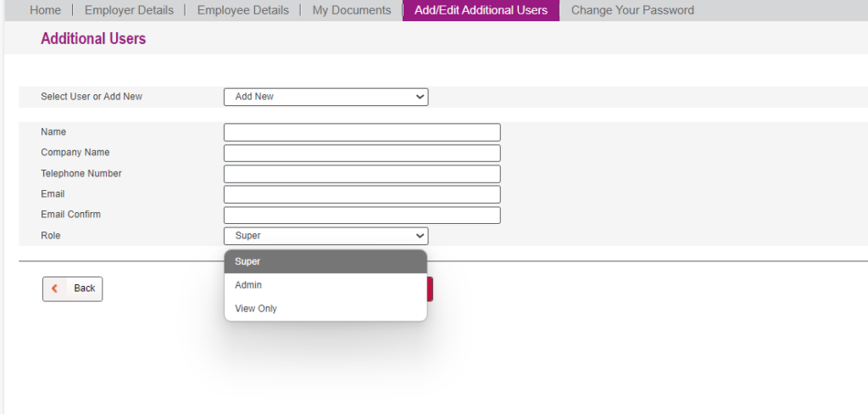This screenshot has height=414, width=868.
Task: Select Admin from the role list
Action: click(x=325, y=285)
